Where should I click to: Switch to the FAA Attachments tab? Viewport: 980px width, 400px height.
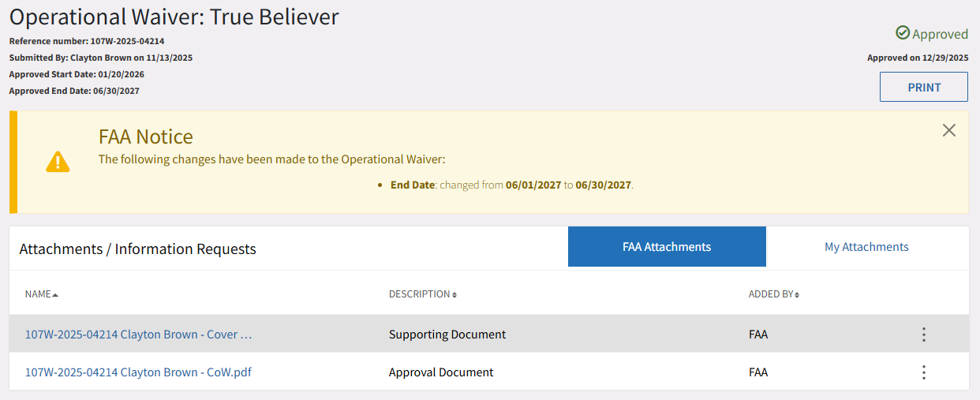667,247
